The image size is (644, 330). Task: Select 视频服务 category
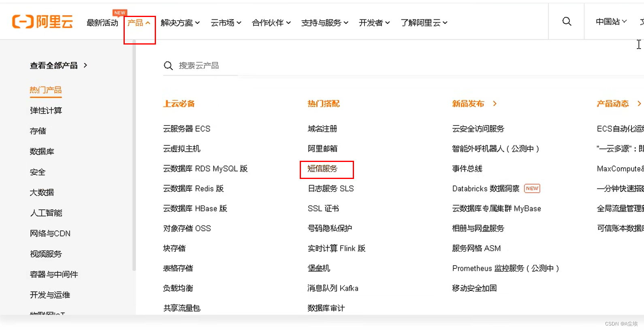coord(46,254)
